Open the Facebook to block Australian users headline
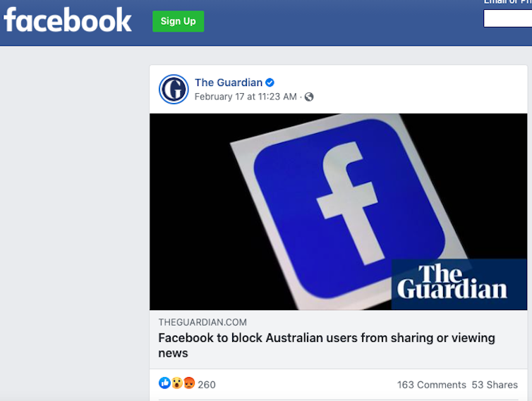 (327, 345)
